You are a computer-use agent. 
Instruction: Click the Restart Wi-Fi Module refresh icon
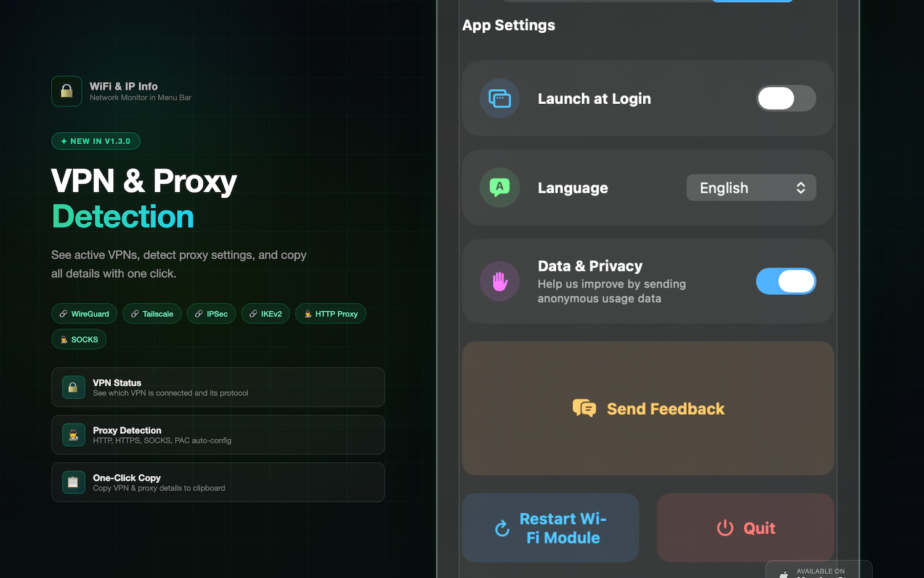503,528
